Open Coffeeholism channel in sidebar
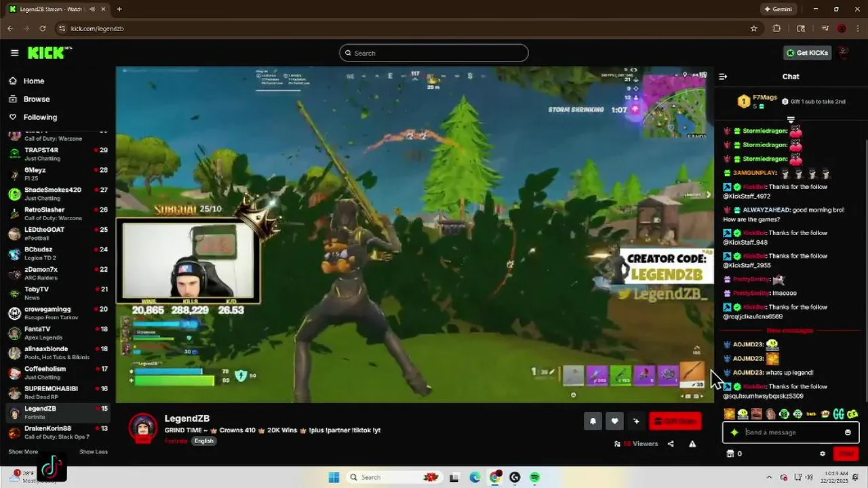868x488 pixels. [x=58, y=372]
